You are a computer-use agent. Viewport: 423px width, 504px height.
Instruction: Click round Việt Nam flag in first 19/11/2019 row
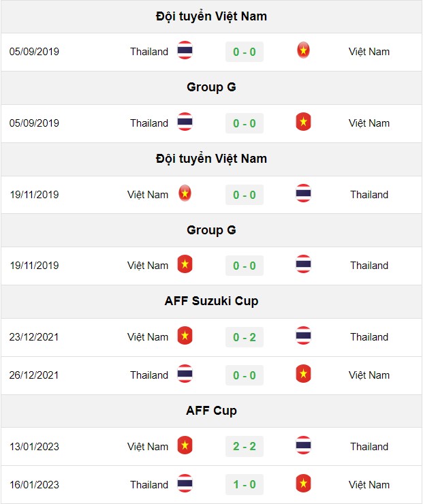pos(185,193)
